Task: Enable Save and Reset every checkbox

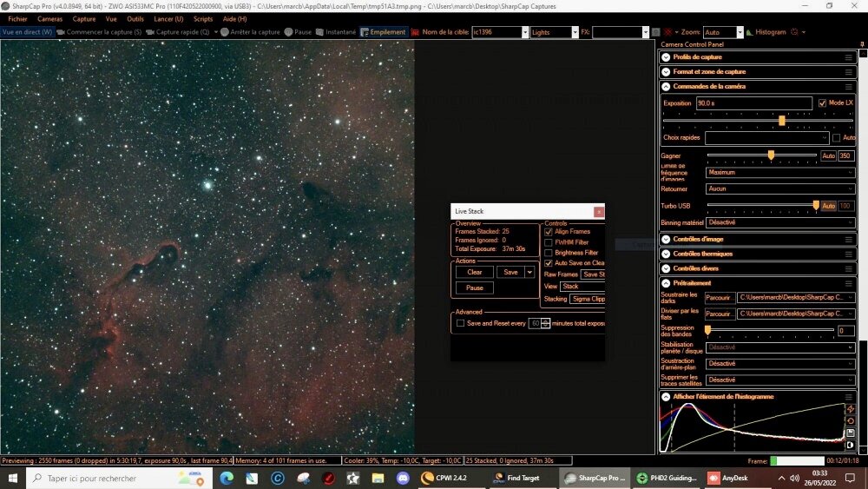Action: point(461,323)
